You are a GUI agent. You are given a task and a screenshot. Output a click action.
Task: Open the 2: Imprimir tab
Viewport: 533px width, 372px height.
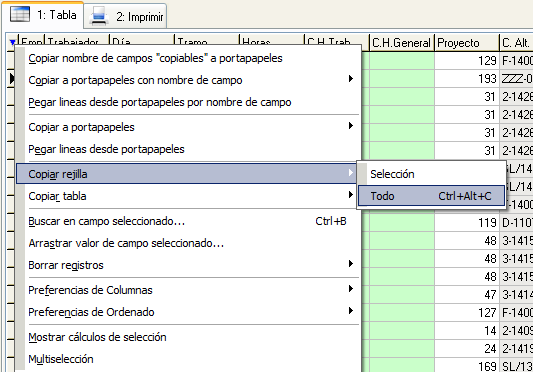click(x=125, y=16)
